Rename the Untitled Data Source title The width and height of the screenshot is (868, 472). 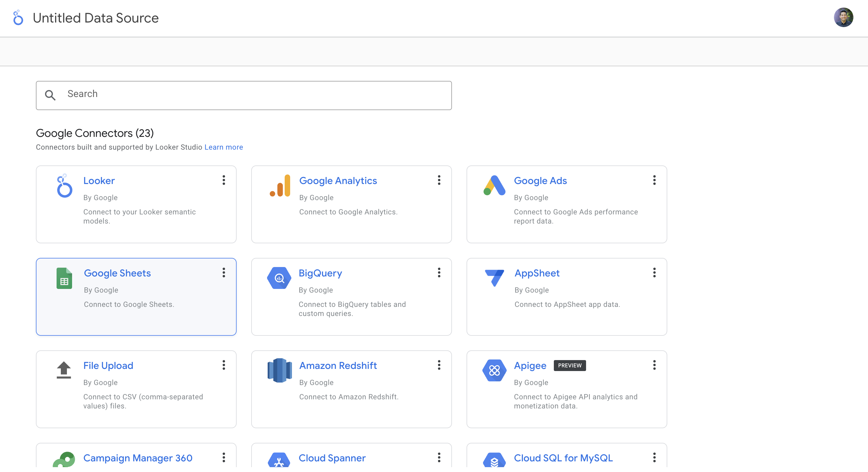[96, 18]
